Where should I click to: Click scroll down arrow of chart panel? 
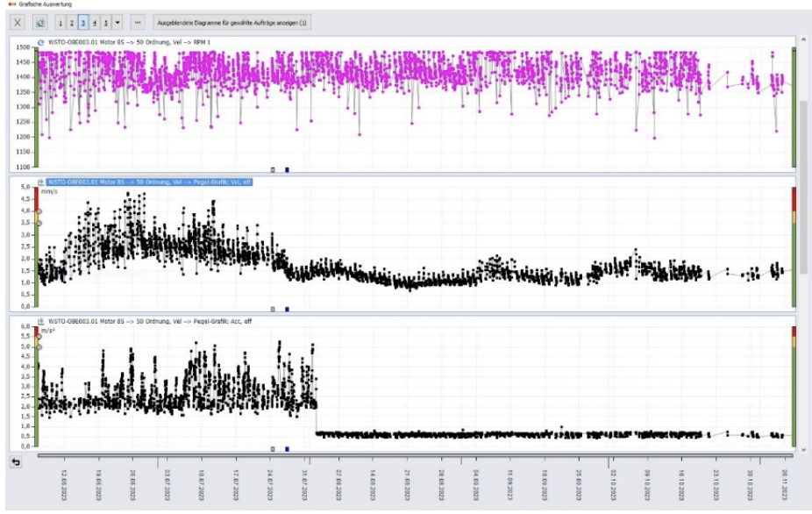pos(803,449)
